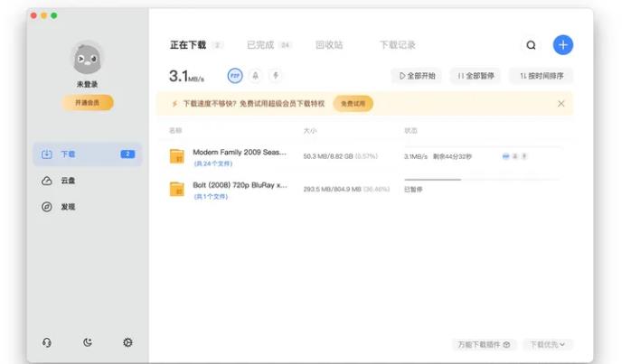Open settings gear in sidebar

127,342
